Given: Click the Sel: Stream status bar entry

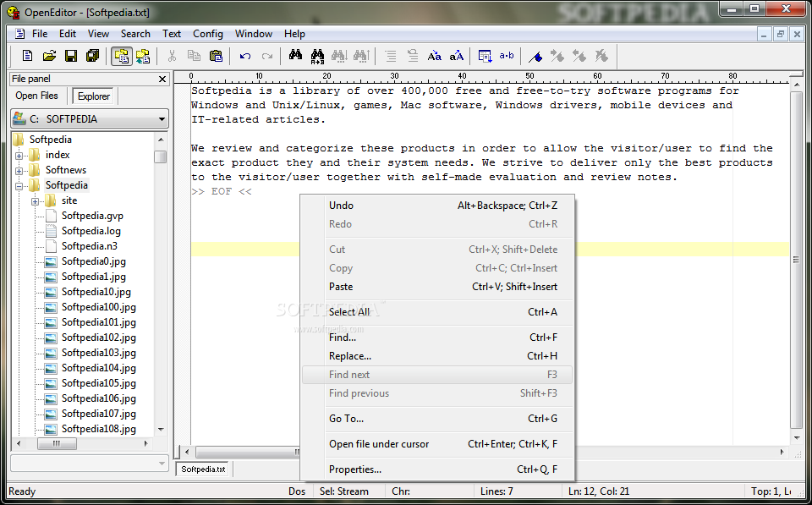Looking at the screenshot, I should pyautogui.click(x=344, y=491).
